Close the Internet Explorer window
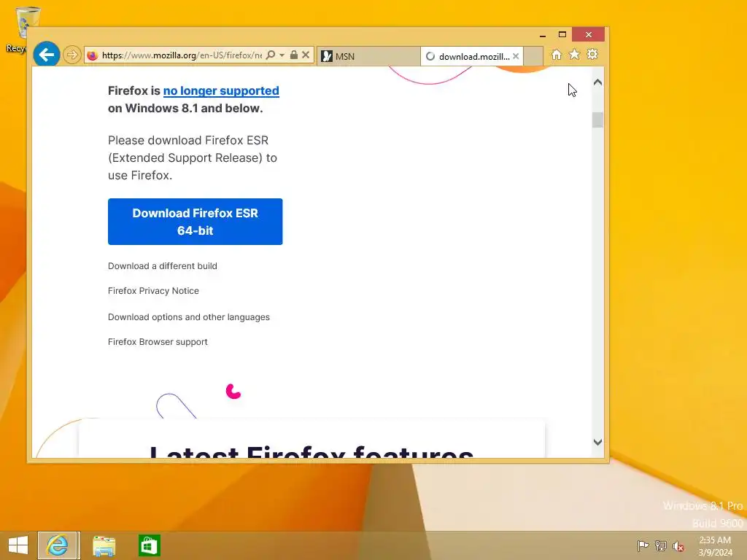Screen dimensions: 747x560 click(x=589, y=35)
